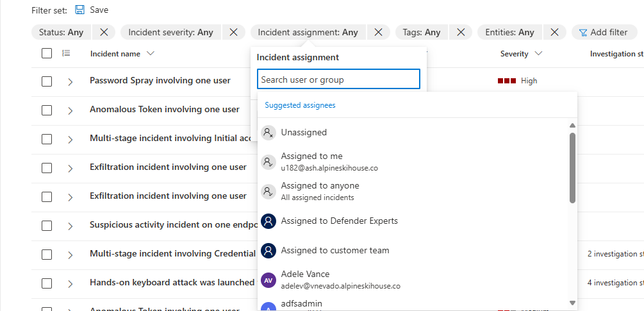Remove the Incident severity filter

coord(233,32)
